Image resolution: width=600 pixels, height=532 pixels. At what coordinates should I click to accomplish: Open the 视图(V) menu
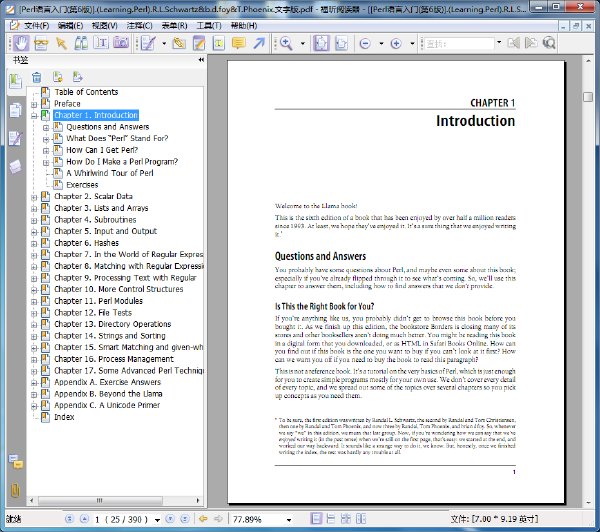(x=104, y=26)
